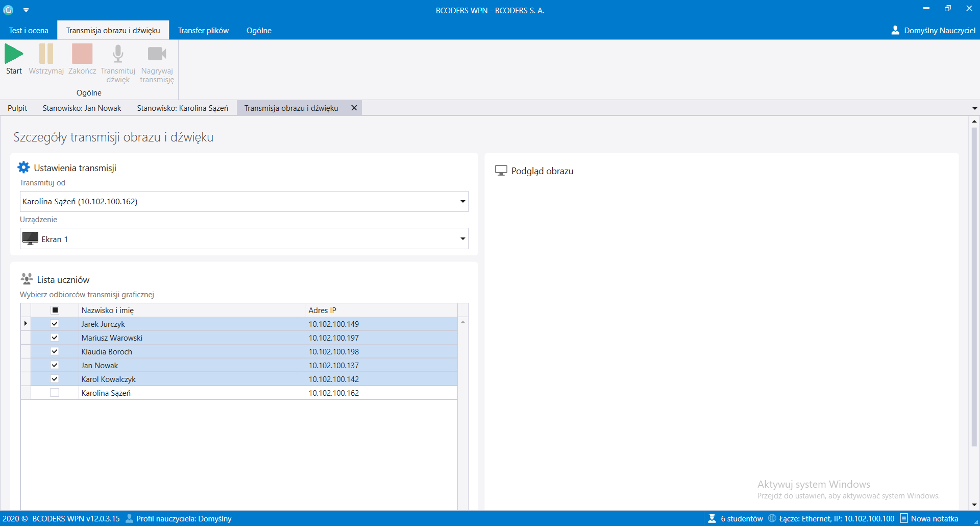
Task: Click the main panel scroll up arrow
Action: tap(974, 122)
